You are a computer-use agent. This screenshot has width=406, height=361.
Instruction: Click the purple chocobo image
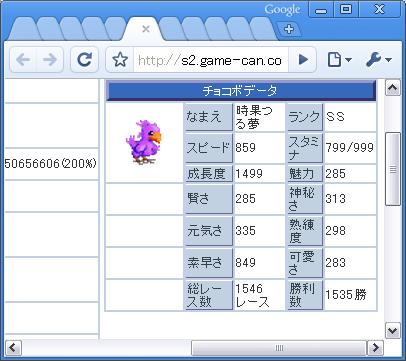pyautogui.click(x=143, y=143)
